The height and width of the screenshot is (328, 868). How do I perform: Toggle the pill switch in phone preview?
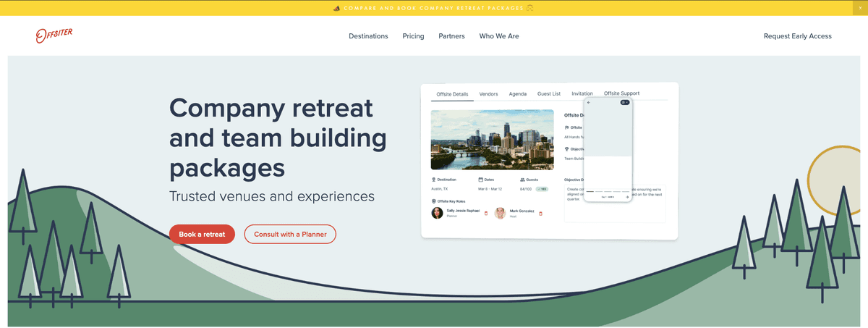coord(625,103)
